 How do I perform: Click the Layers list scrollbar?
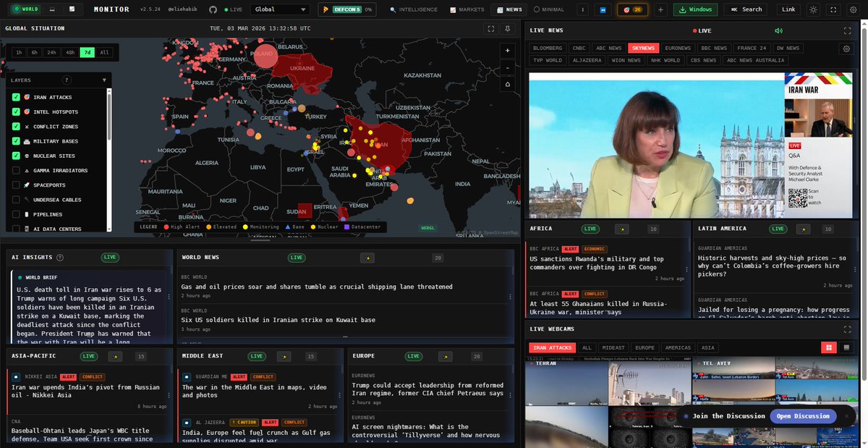click(x=109, y=116)
